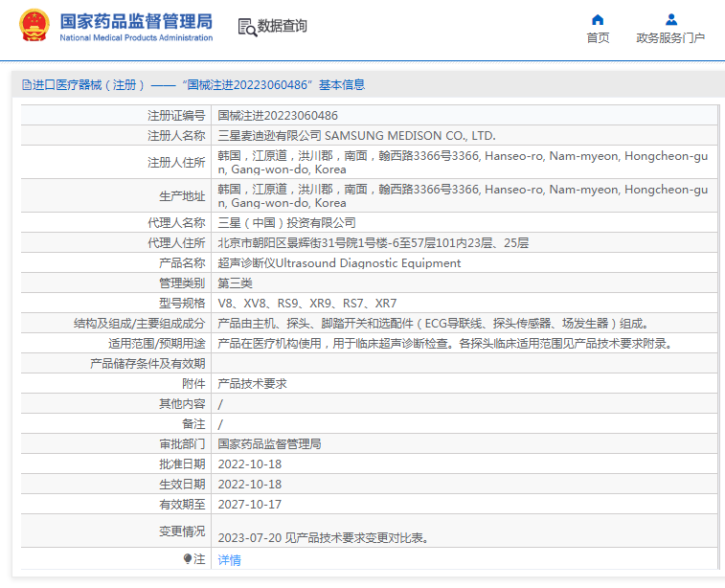The width and height of the screenshot is (725, 588).
Task: Open 政务服务门户 label link
Action: (670, 38)
